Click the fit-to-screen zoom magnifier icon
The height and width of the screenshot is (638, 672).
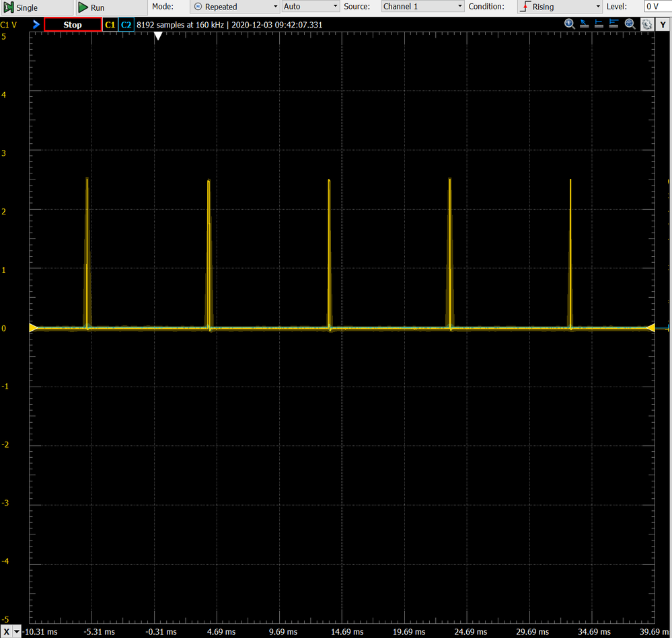pos(630,24)
